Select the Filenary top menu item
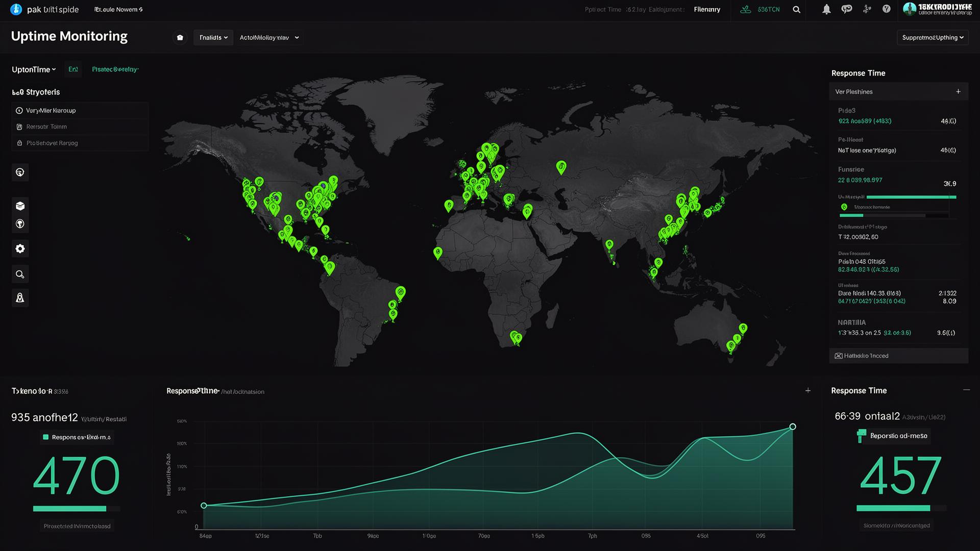980x551 pixels. coord(707,10)
